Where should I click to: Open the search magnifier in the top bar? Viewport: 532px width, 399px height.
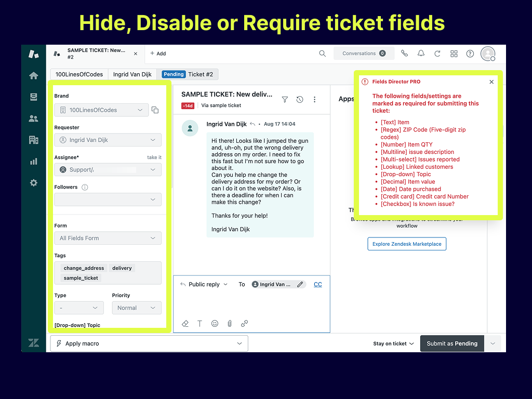click(322, 54)
